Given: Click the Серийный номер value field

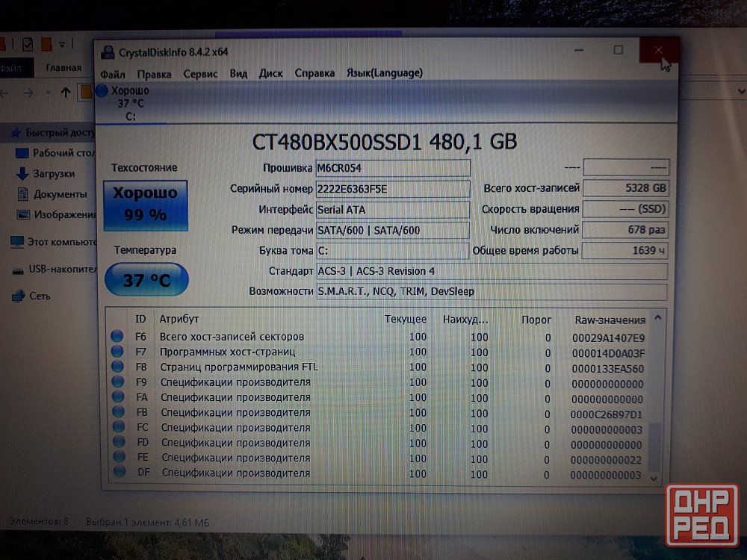Looking at the screenshot, I should coord(392,189).
